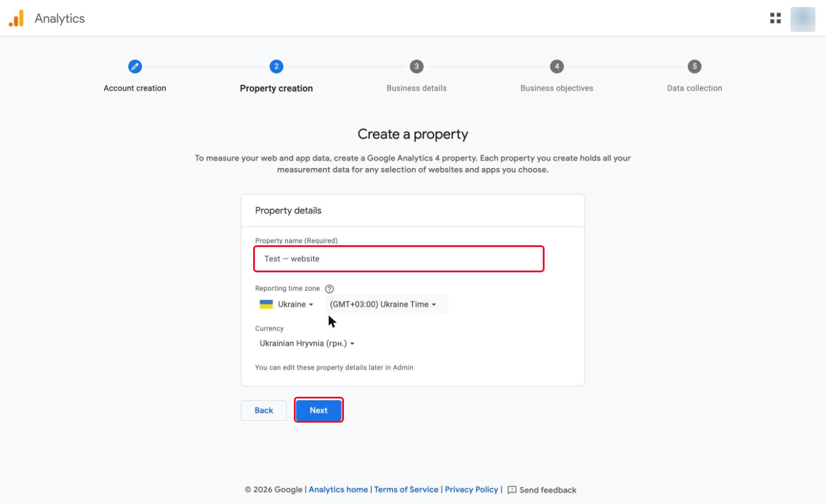This screenshot has height=504, width=826.
Task: Open the Ukrainian Hryvnia currency dropdown
Action: (307, 343)
